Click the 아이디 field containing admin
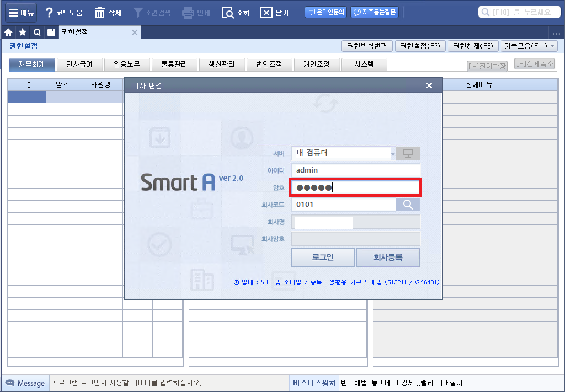 (356, 170)
